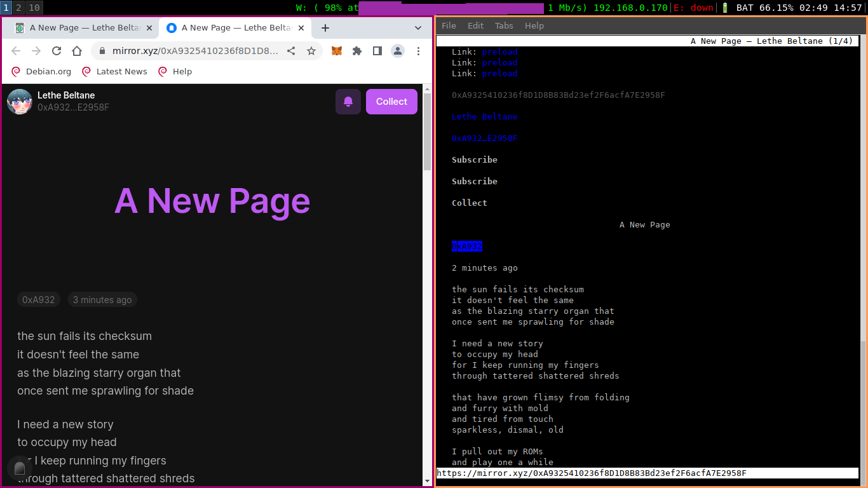
Task: Open the File menu in the terminal browser
Action: [x=449, y=25]
